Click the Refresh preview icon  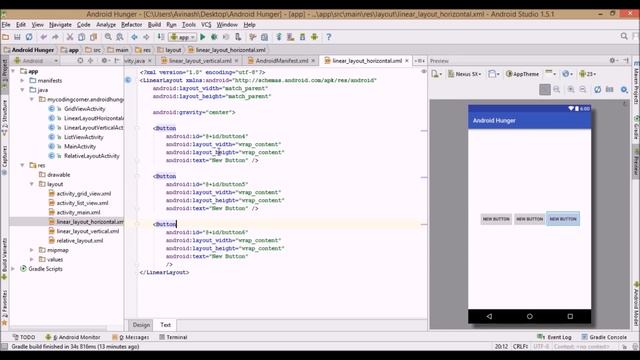click(598, 89)
